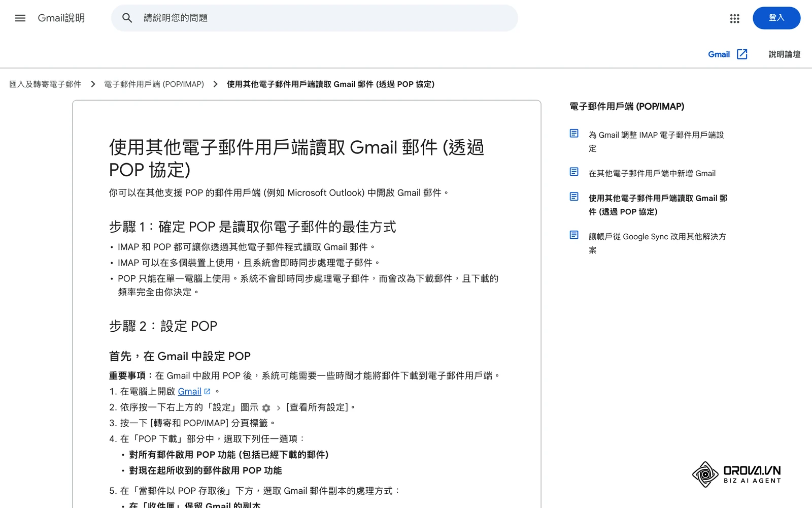The image size is (812, 508).
Task: Click the Gmail說明 title
Action: coord(61,18)
